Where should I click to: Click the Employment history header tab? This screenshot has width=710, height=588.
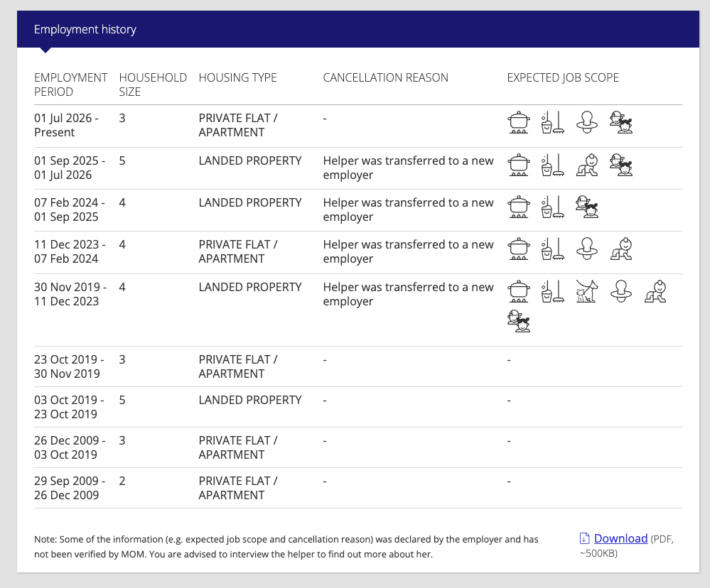pyautogui.click(x=85, y=29)
